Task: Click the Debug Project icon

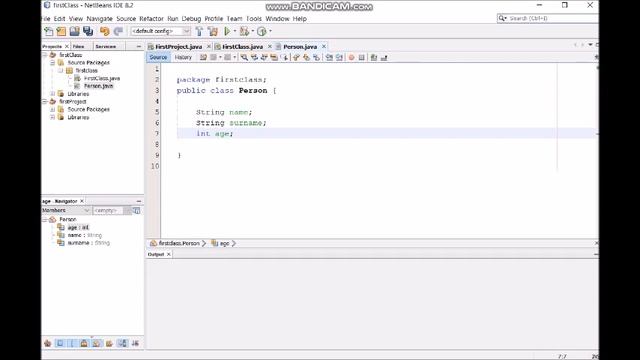Action: click(244, 31)
